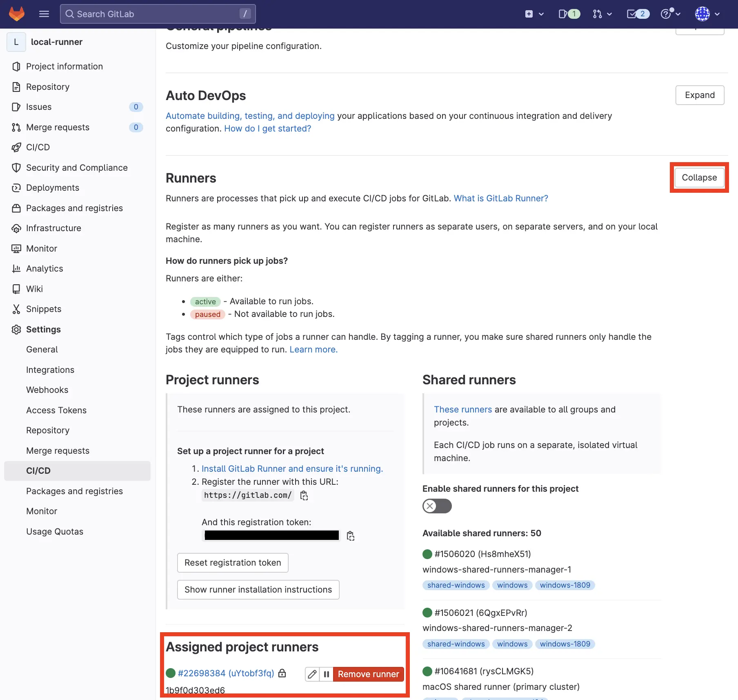The height and width of the screenshot is (700, 738).
Task: Edit runner #22698384 with pencil icon
Action: pos(312,674)
